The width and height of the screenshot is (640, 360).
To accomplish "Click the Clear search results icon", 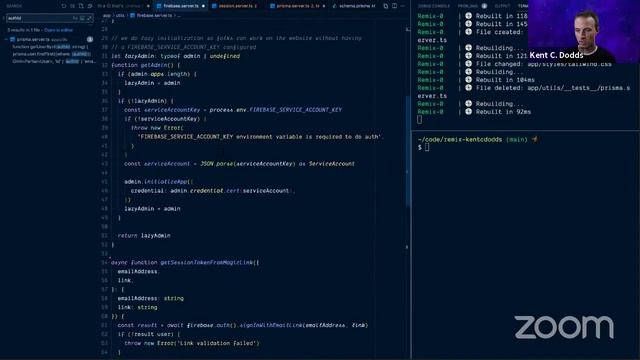I will (x=72, y=6).
